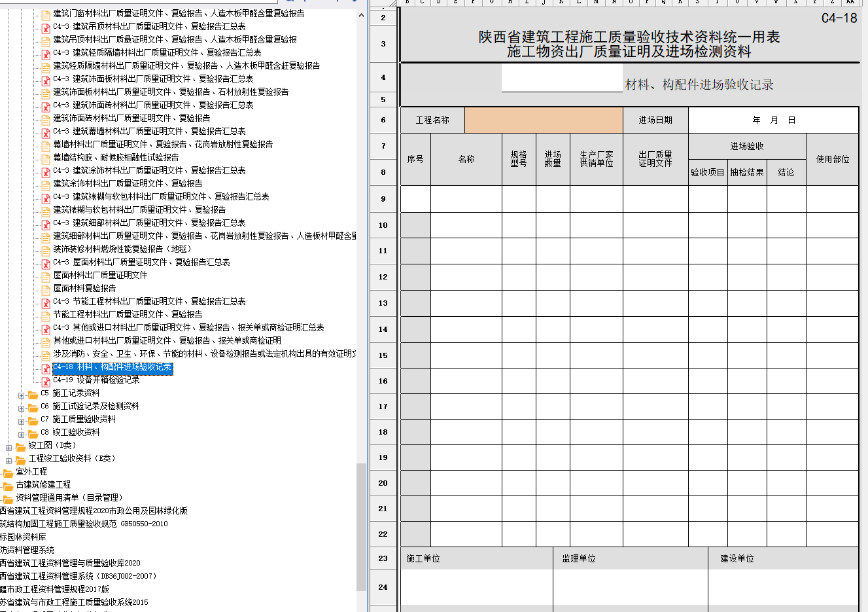868x612 pixels.
Task: Select spreadsheet row header 22
Action: 383,534
